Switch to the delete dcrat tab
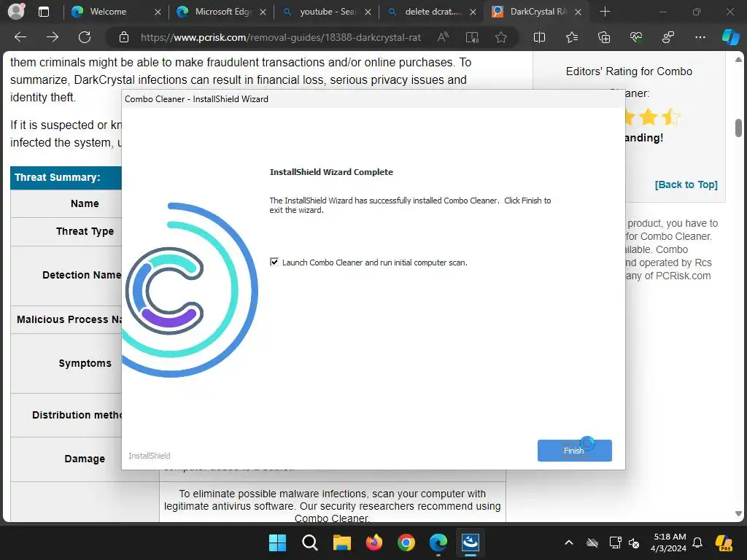 pos(433,12)
